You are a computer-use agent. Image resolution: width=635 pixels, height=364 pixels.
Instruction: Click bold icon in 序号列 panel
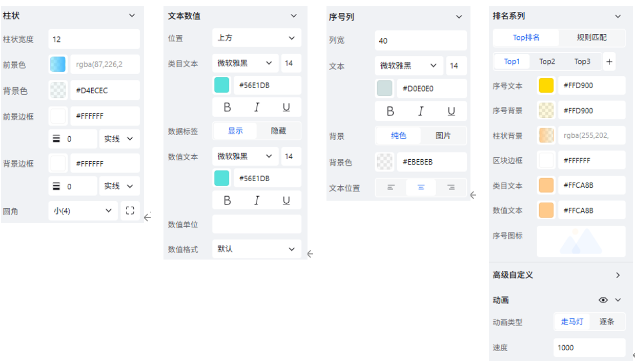point(390,111)
